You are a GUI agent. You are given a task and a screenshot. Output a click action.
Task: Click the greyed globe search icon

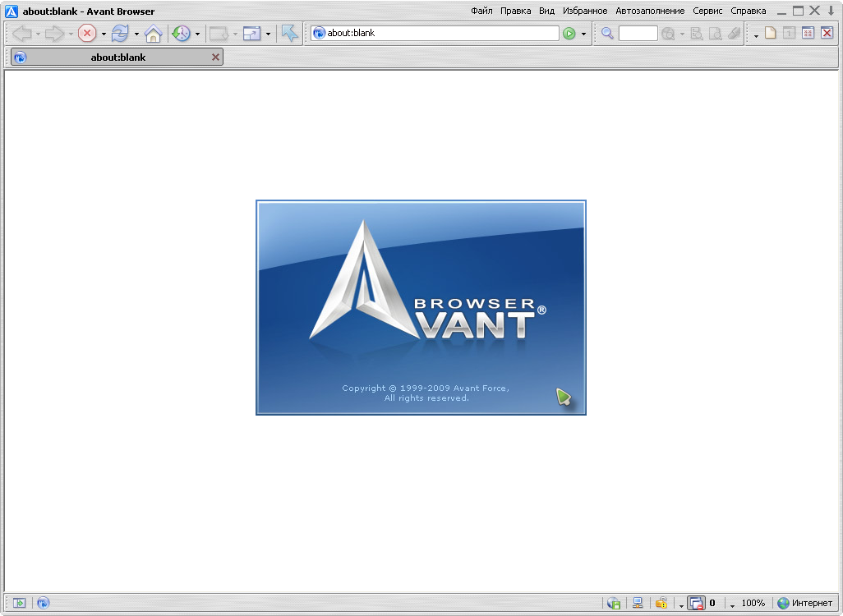[668, 34]
